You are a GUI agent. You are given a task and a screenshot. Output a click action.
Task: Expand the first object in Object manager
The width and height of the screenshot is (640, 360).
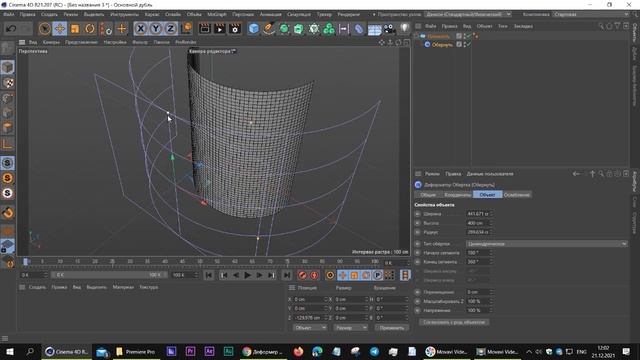[x=416, y=36]
